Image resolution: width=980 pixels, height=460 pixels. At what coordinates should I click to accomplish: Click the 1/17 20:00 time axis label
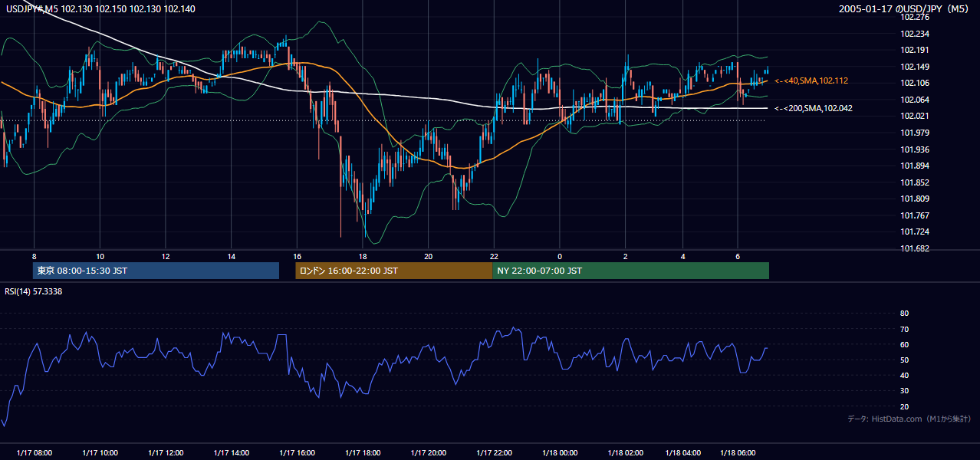pos(429,453)
